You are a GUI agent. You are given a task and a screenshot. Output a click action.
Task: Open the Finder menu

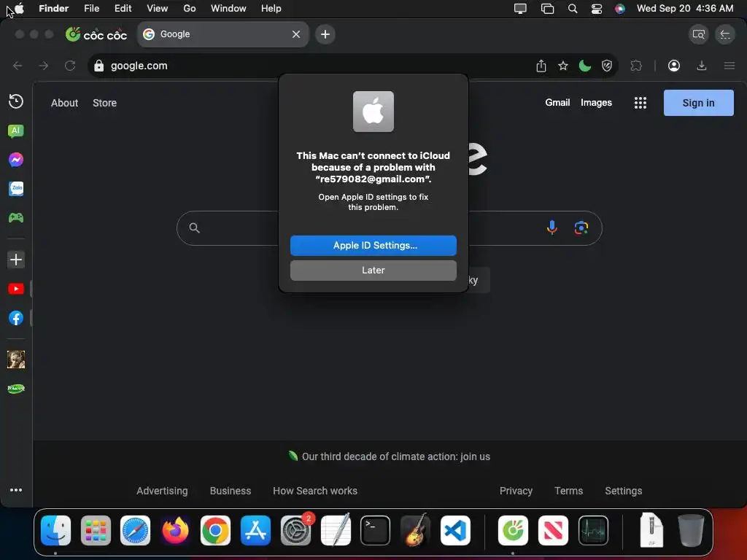point(53,8)
